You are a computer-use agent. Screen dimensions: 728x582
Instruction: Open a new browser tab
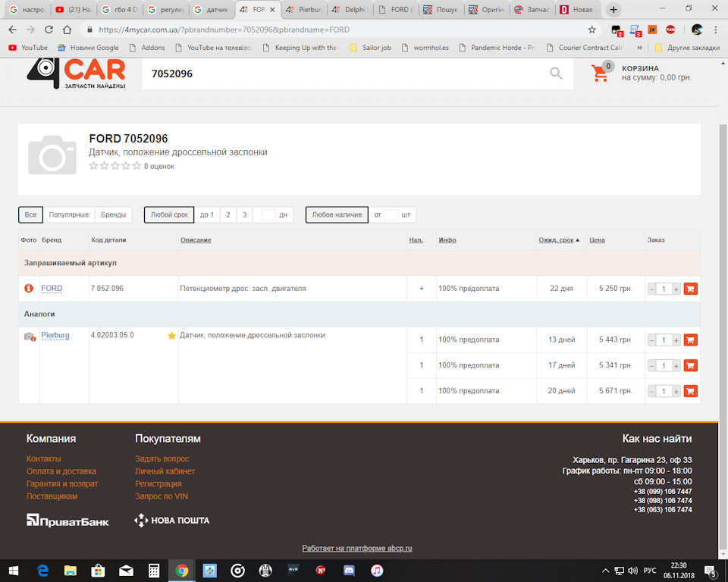point(613,10)
